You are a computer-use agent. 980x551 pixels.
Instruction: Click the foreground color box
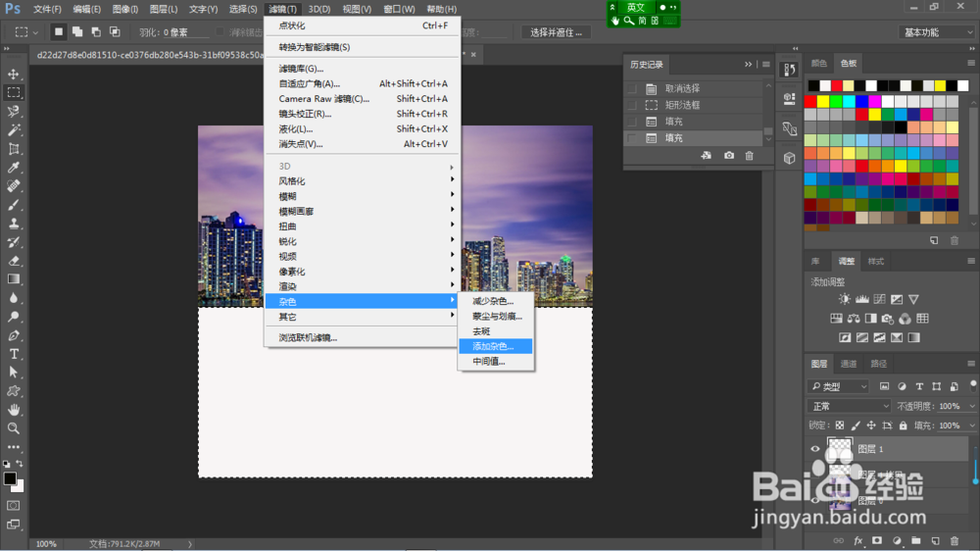click(10, 478)
